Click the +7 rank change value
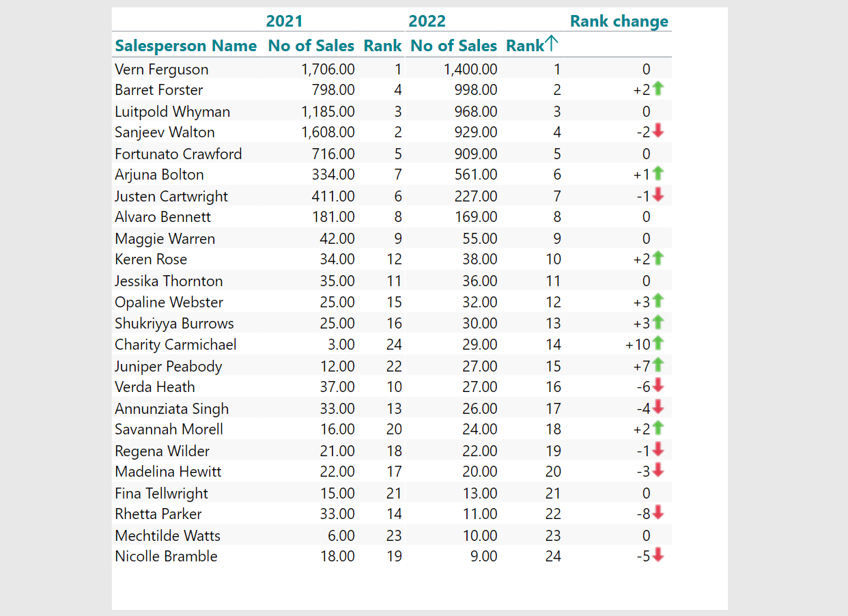Viewport: 848px width, 616px height. click(642, 366)
